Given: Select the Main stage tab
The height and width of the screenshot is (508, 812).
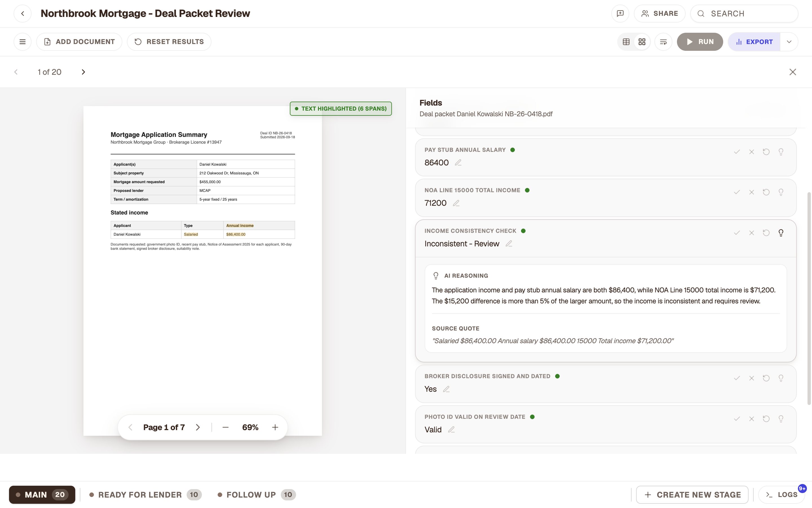Looking at the screenshot, I should click(x=42, y=494).
